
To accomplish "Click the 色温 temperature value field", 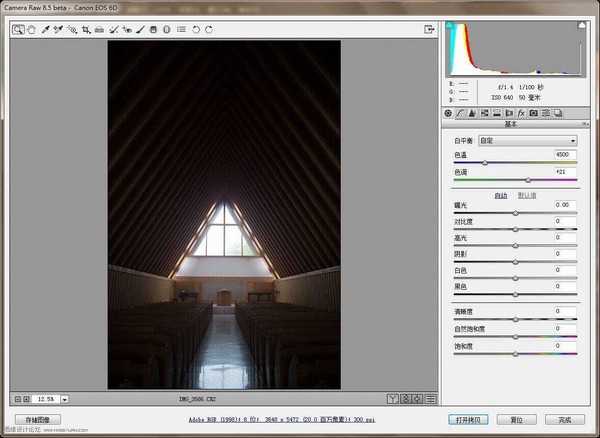I will coord(564,155).
